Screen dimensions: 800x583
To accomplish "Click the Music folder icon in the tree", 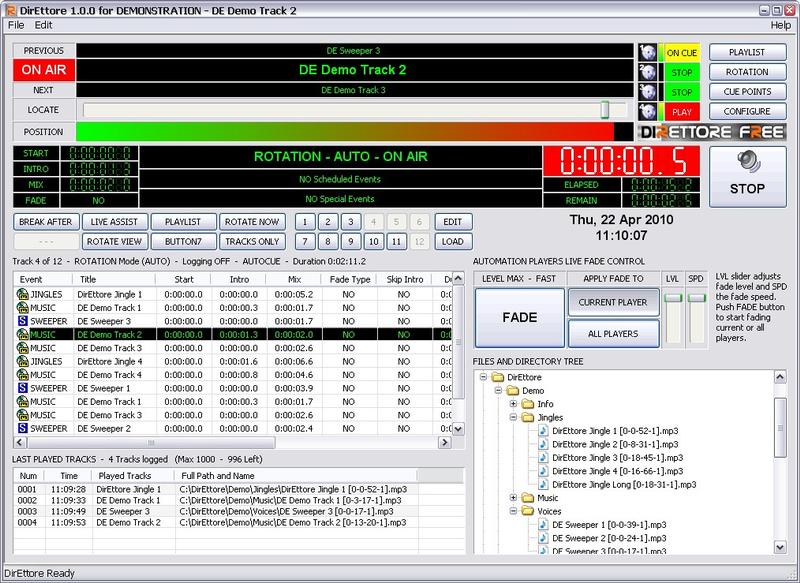I will [528, 497].
